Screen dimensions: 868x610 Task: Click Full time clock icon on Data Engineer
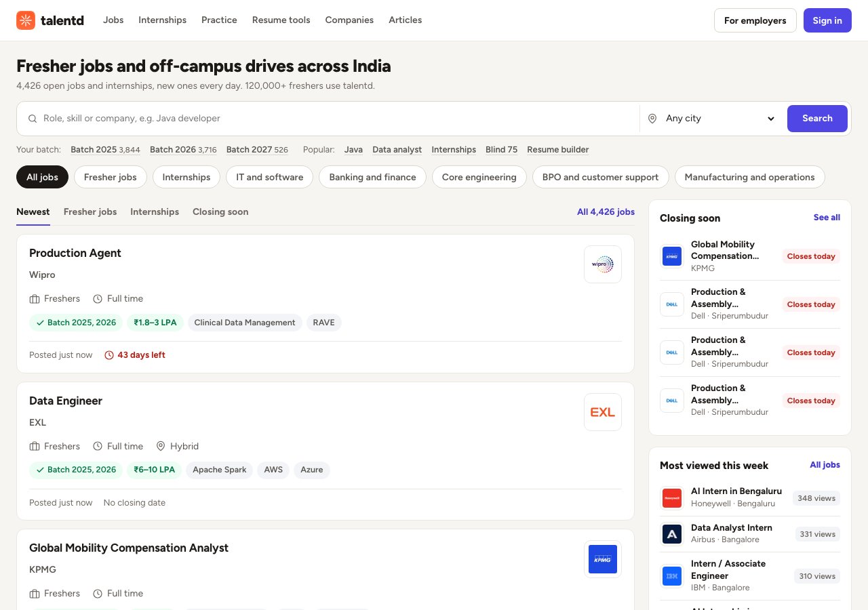(x=98, y=446)
